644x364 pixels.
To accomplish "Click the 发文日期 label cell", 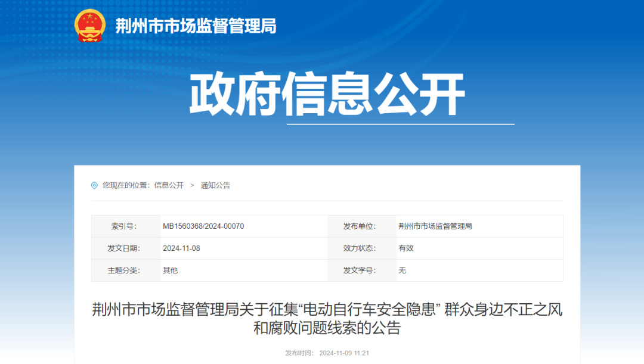I will tap(123, 248).
